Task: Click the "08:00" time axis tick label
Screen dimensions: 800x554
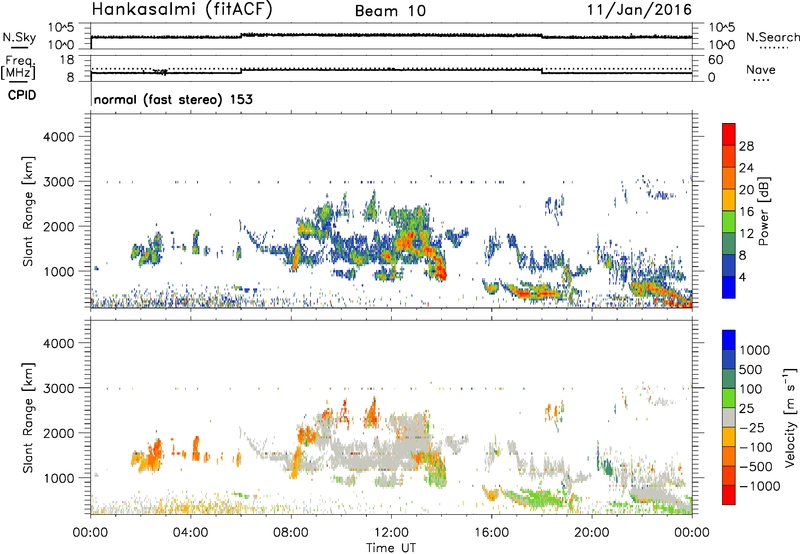Action: 290,533
